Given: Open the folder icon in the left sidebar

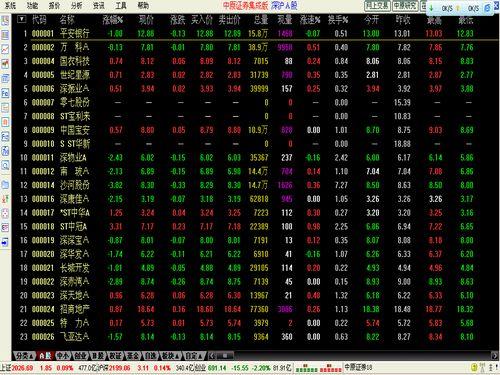Looking at the screenshot, I should [x=5, y=184].
